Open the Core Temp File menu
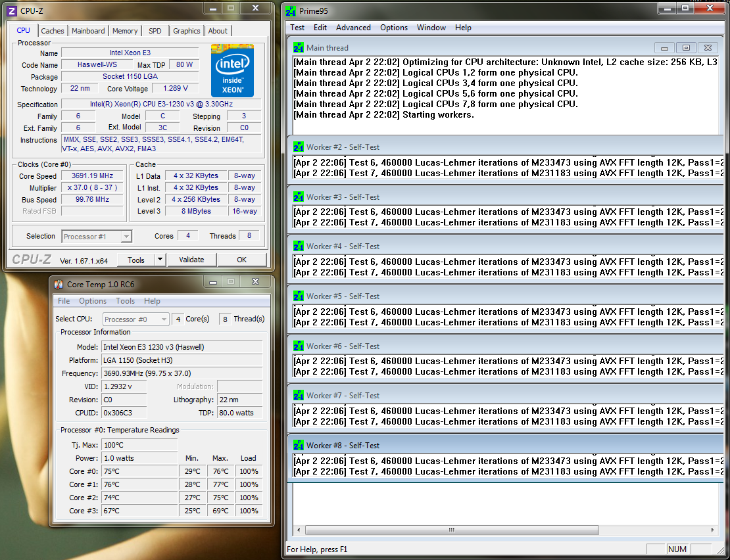 click(64, 301)
